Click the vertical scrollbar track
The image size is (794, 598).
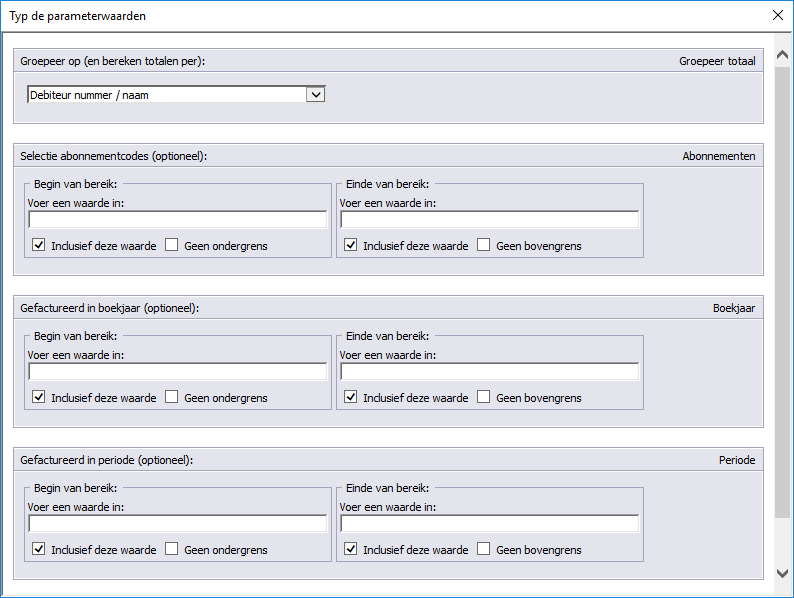coord(782,541)
